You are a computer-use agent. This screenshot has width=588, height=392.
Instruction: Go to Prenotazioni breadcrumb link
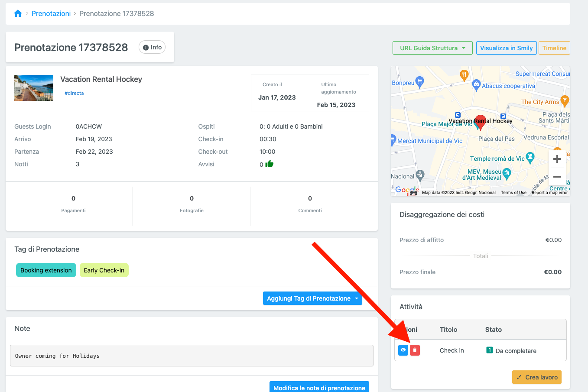[x=51, y=13]
